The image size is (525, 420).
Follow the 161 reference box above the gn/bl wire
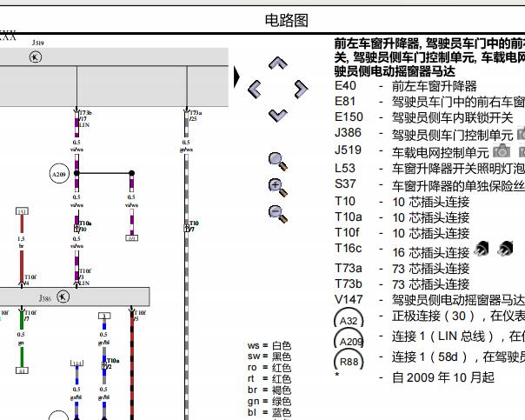pyautogui.click(x=77, y=363)
